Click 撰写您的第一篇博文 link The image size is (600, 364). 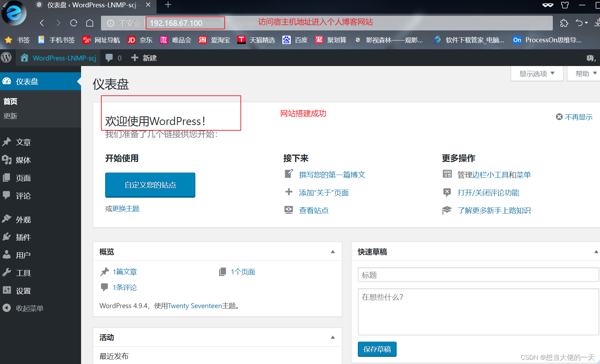[x=332, y=175]
